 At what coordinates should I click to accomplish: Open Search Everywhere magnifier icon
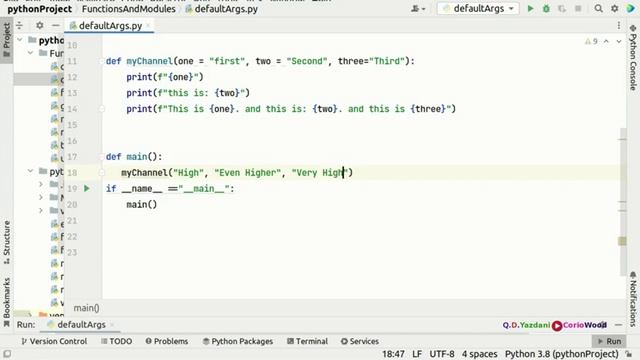pyautogui.click(x=598, y=9)
